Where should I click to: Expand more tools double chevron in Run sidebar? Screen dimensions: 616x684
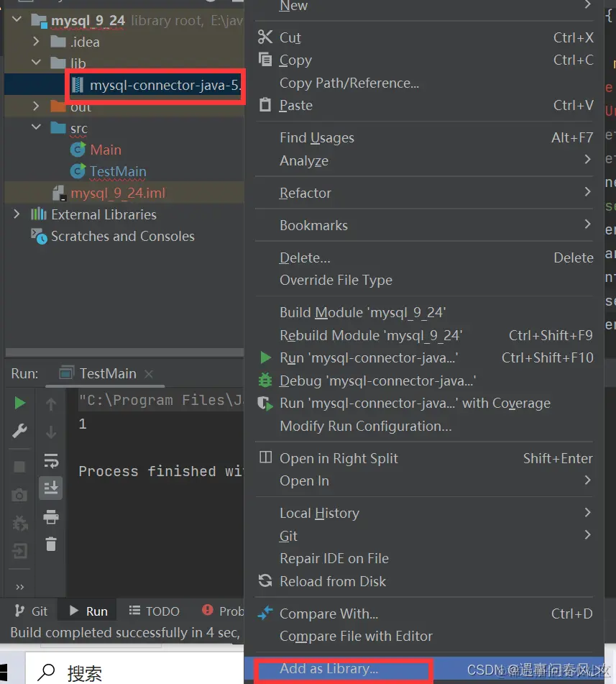coord(19,587)
